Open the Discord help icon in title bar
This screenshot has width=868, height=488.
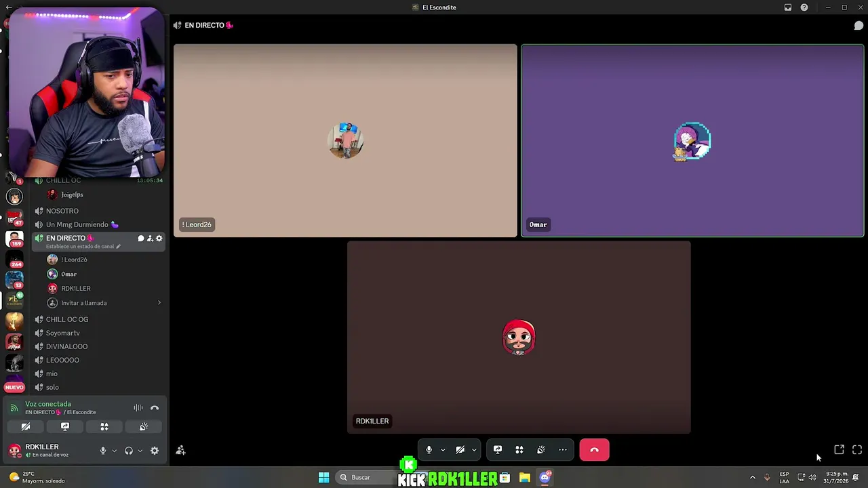click(804, 7)
